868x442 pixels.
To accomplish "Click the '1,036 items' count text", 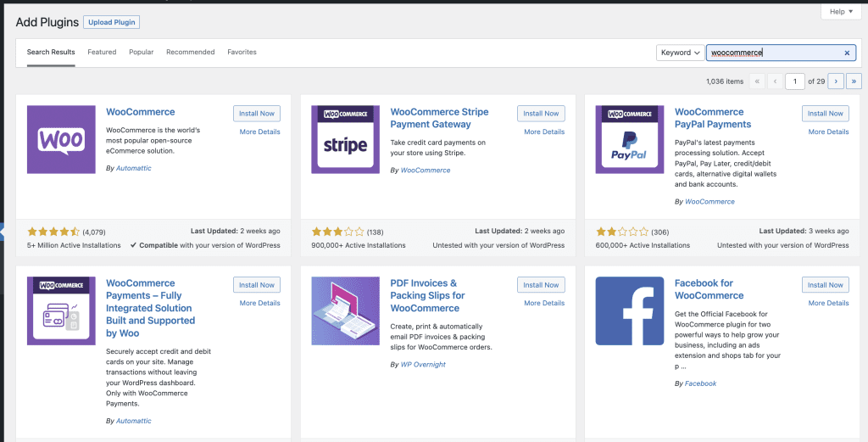I will (x=725, y=81).
